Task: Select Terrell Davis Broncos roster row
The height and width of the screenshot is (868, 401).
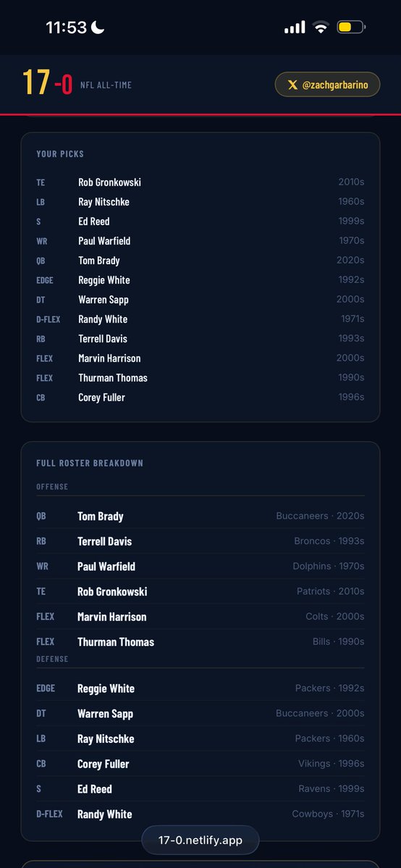Action: pos(200,541)
